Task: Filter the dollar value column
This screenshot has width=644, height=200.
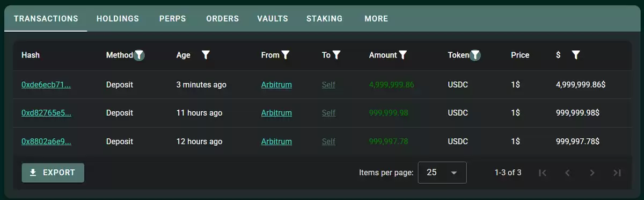Action: 576,55
